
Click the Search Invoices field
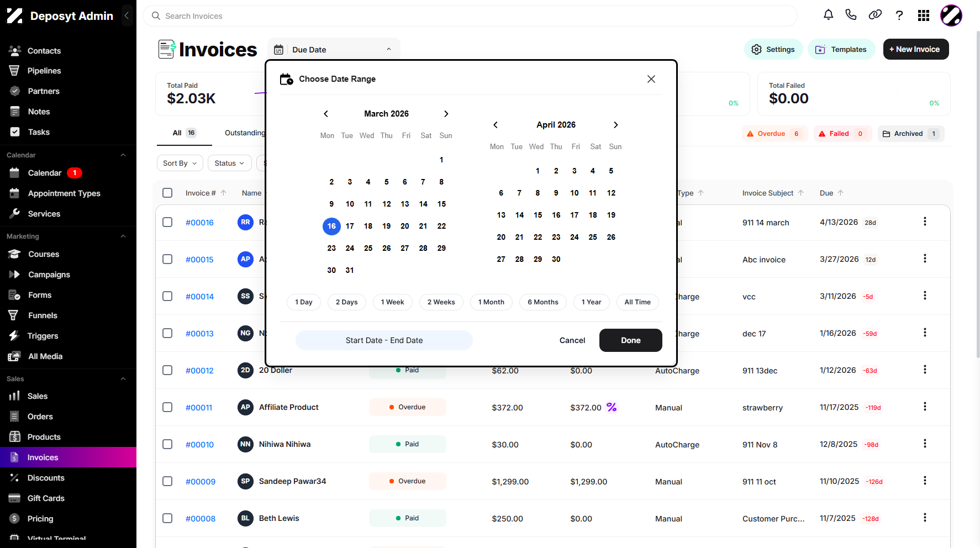(x=470, y=16)
